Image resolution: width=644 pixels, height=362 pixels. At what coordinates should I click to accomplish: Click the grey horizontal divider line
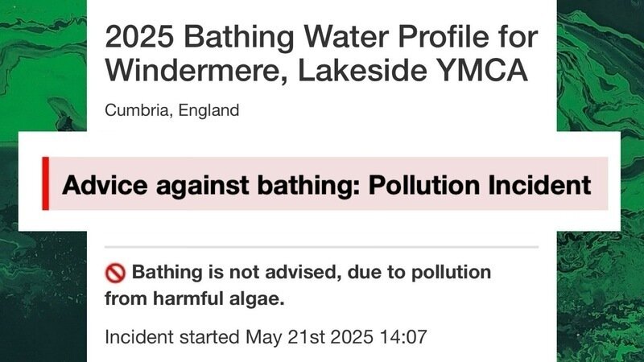[x=322, y=246]
